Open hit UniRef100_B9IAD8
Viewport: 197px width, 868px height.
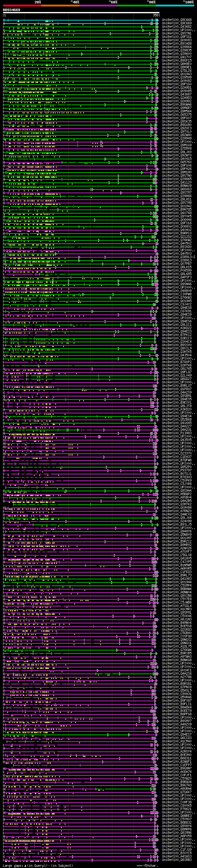pos(176,43)
